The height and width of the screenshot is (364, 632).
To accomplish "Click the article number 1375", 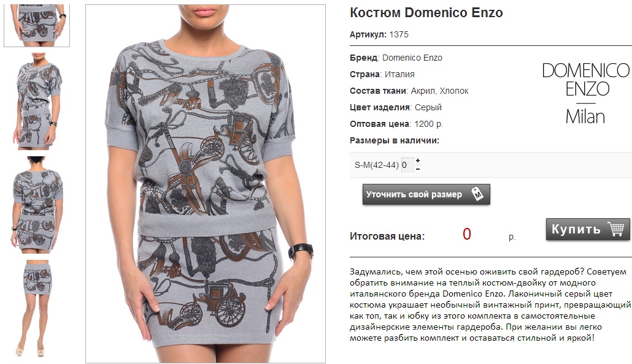I will click(x=399, y=35).
